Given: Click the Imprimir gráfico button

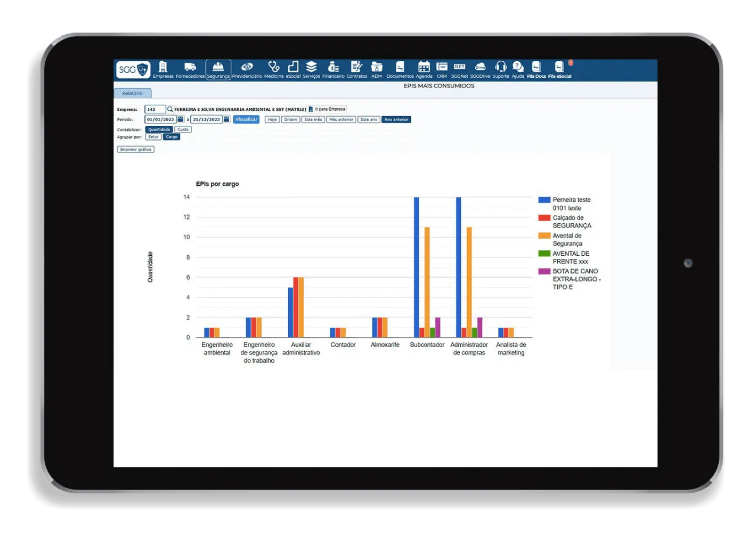Looking at the screenshot, I should (x=136, y=149).
